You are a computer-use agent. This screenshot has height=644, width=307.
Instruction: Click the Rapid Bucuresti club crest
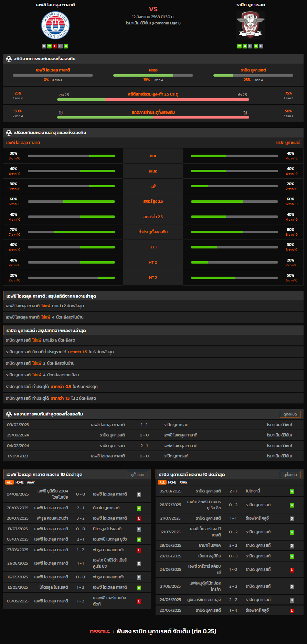click(x=251, y=25)
